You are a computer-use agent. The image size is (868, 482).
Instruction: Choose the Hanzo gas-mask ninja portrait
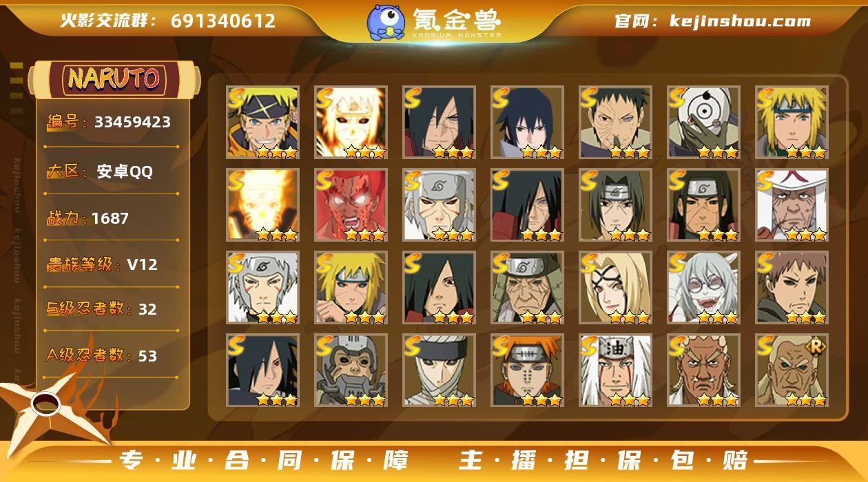pos(351,370)
